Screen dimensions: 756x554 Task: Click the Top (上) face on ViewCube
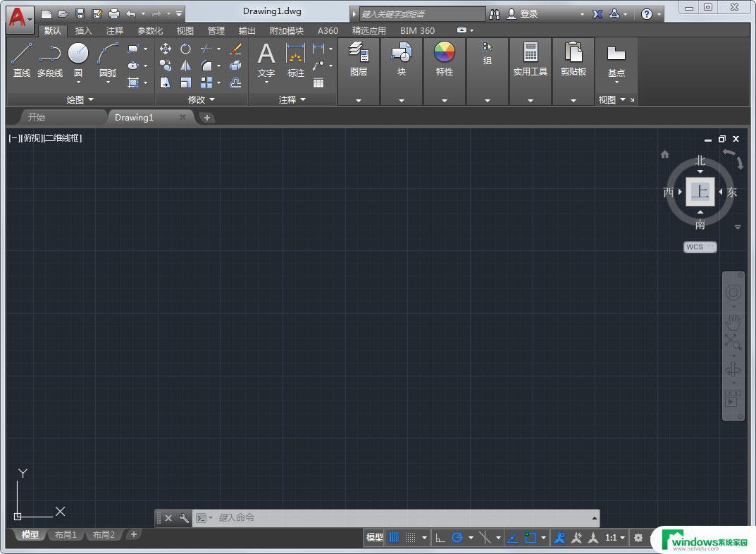click(x=700, y=192)
